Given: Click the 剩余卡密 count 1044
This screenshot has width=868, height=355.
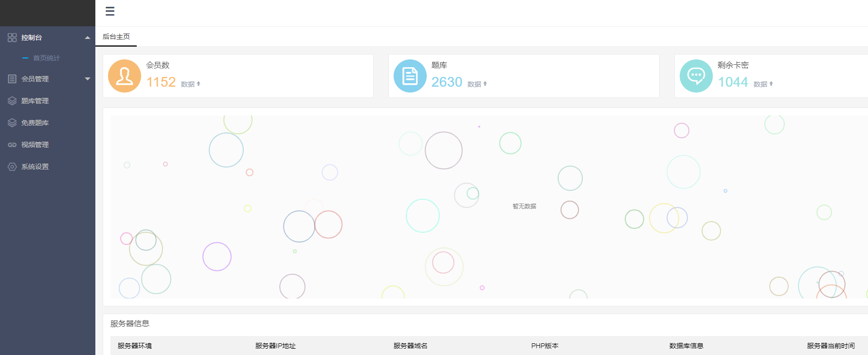Looking at the screenshot, I should tap(733, 82).
